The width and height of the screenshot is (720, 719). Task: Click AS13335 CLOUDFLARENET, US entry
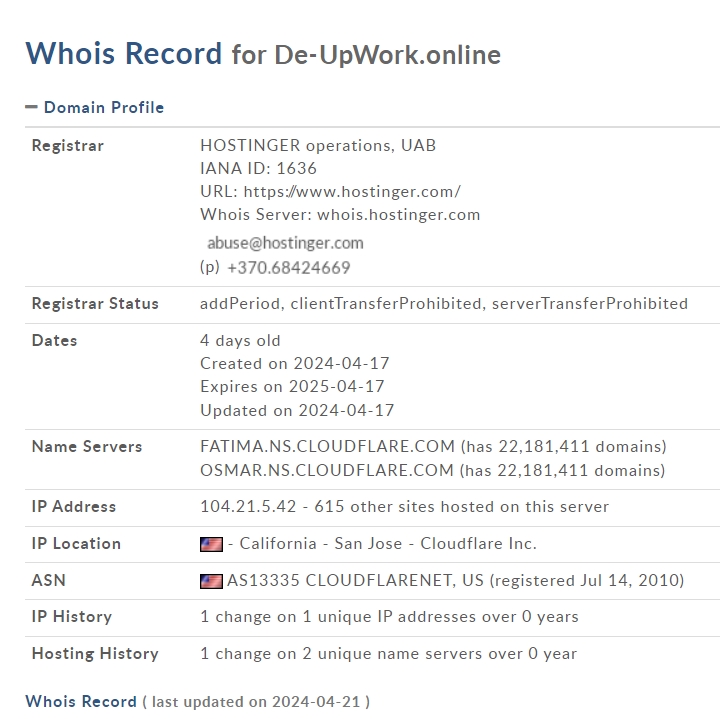pyautogui.click(x=355, y=580)
